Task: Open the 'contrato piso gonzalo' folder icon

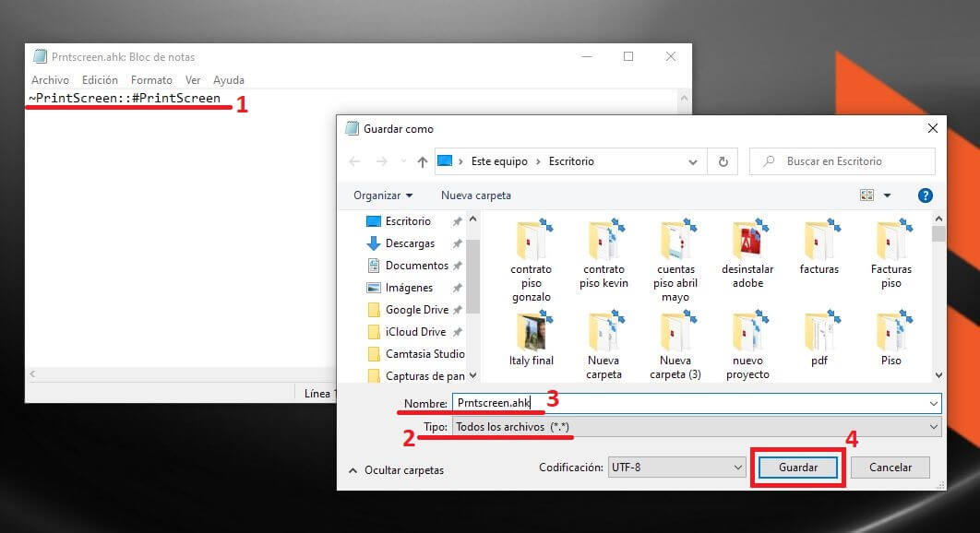Action: tap(533, 240)
